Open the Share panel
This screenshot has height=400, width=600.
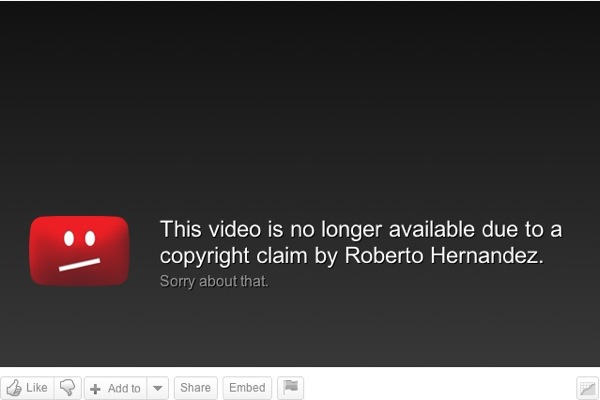pyautogui.click(x=196, y=388)
